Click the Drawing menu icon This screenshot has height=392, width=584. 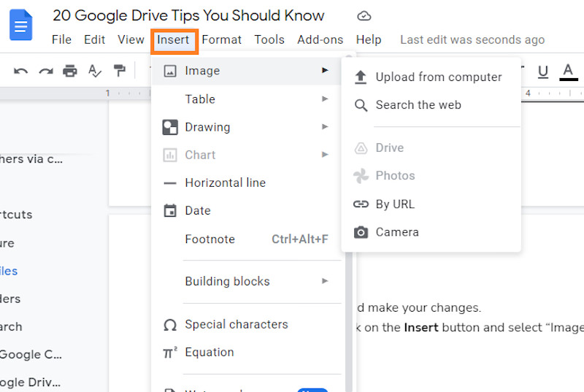coord(170,127)
